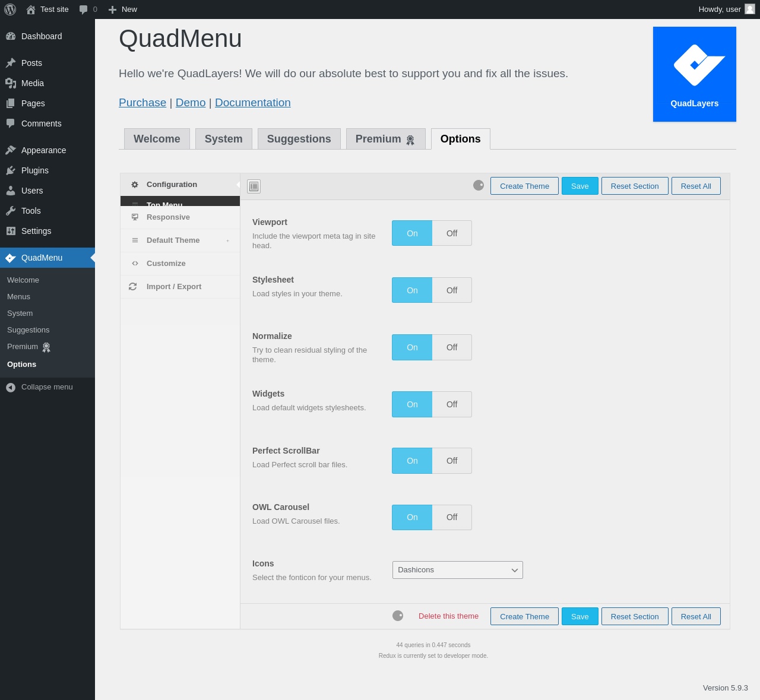This screenshot has width=760, height=700.
Task: Click the expand-all sections icon in the options header
Action: pyautogui.click(x=254, y=186)
